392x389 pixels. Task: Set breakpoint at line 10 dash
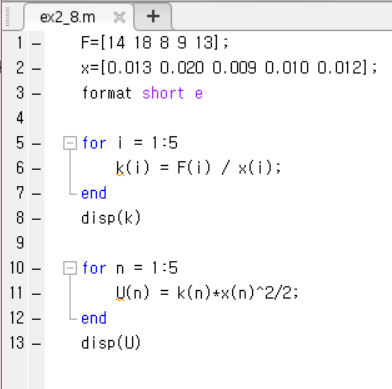tap(37, 269)
